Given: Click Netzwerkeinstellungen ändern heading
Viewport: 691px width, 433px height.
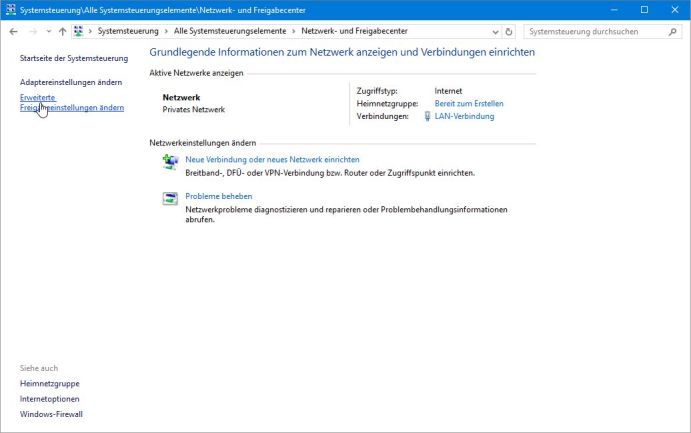Looking at the screenshot, I should (x=202, y=143).
